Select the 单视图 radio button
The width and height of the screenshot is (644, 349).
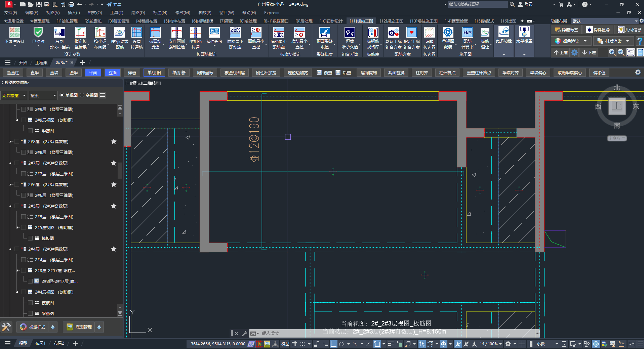[62, 95]
